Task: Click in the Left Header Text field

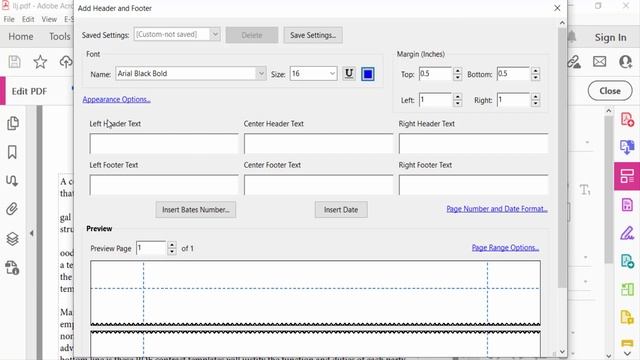Action: [x=164, y=143]
